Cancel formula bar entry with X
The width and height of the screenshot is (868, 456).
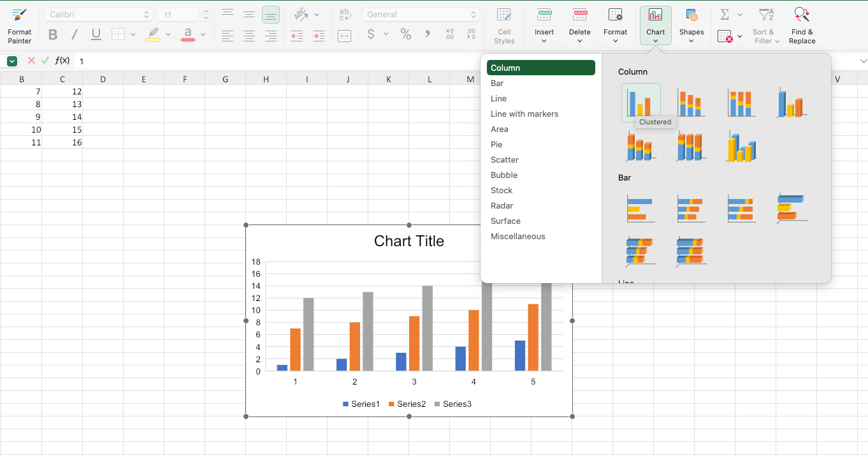click(x=31, y=61)
